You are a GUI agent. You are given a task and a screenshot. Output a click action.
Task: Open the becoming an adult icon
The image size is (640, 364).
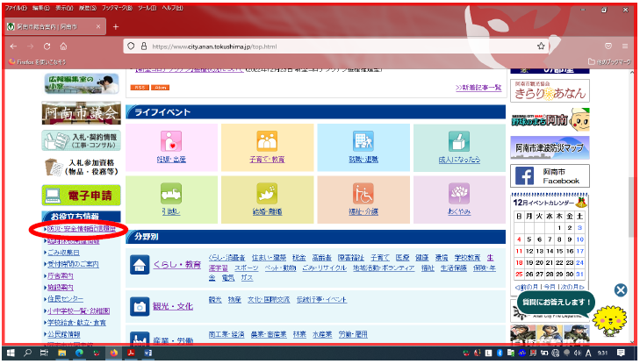(459, 141)
